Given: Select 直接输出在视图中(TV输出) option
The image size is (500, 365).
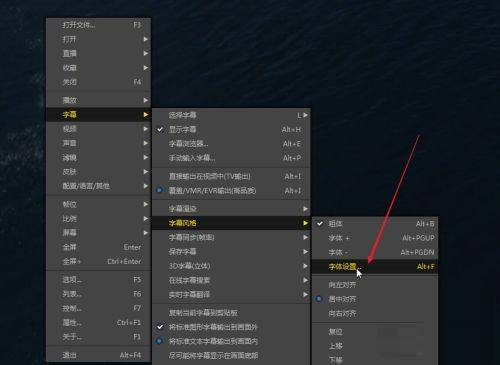Looking at the screenshot, I should pyautogui.click(x=231, y=176).
